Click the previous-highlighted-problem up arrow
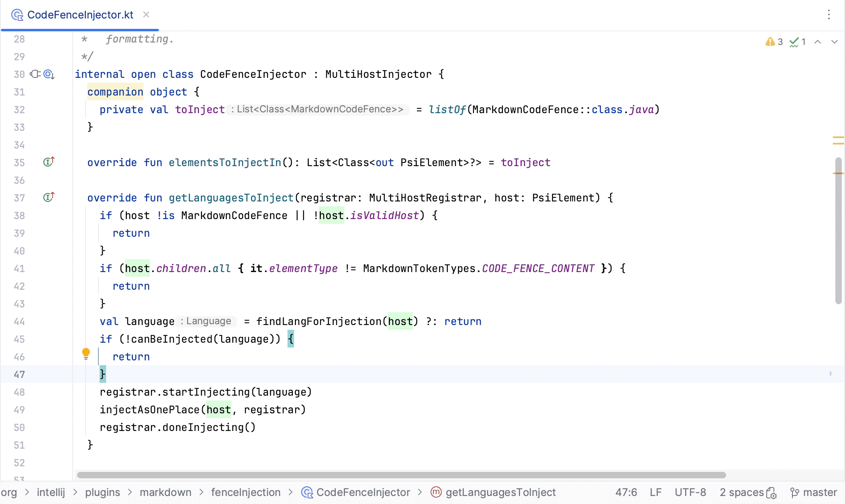This screenshot has width=845, height=504. 818,41
